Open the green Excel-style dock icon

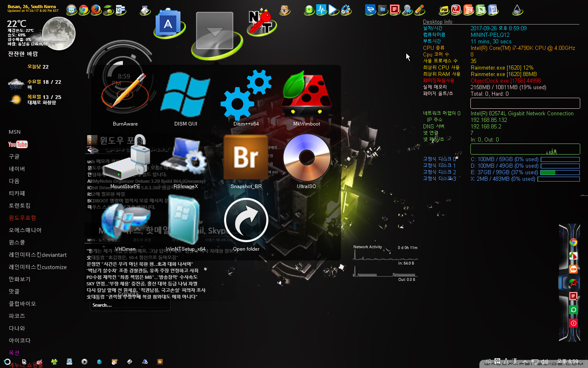tap(481, 9)
